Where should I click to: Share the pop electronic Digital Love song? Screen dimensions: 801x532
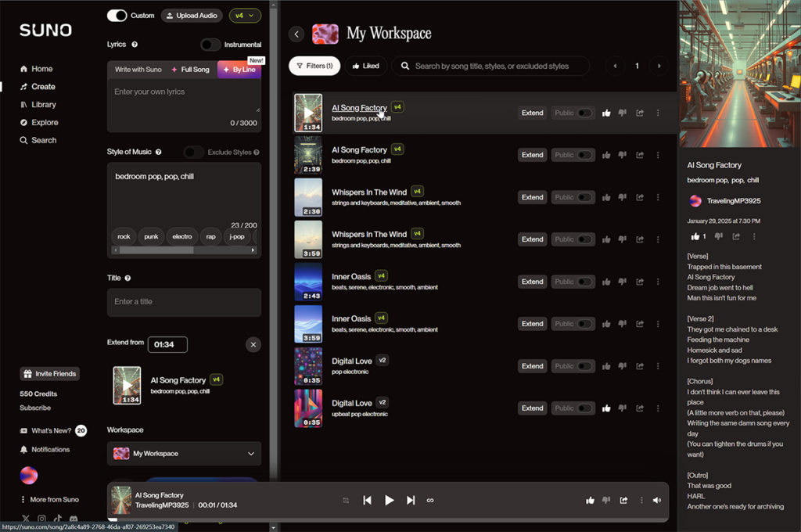640,366
